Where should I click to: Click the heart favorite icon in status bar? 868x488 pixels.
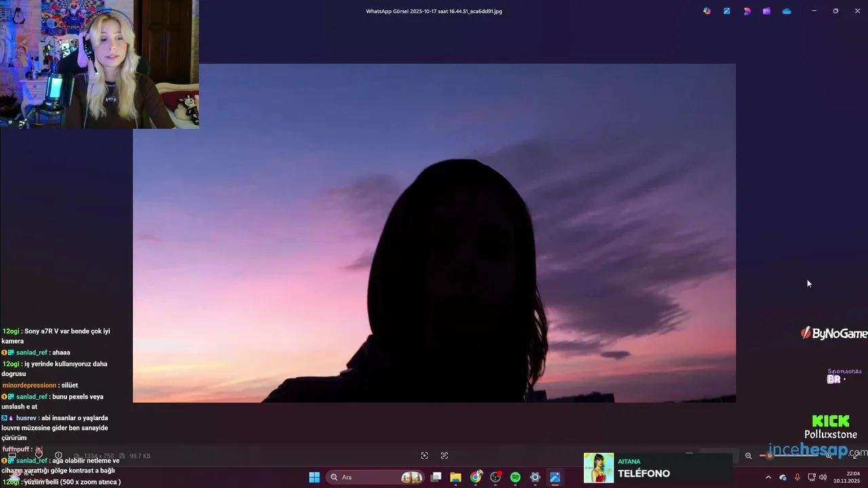39,455
